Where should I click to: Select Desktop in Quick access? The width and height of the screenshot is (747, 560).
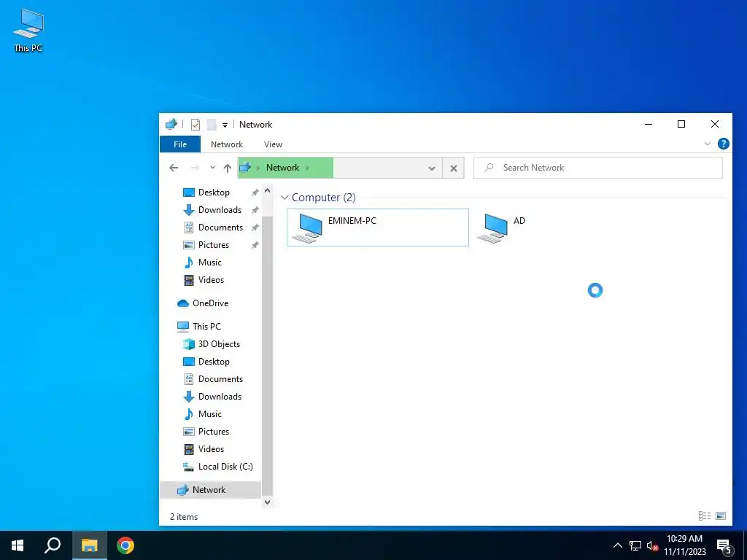(x=214, y=192)
